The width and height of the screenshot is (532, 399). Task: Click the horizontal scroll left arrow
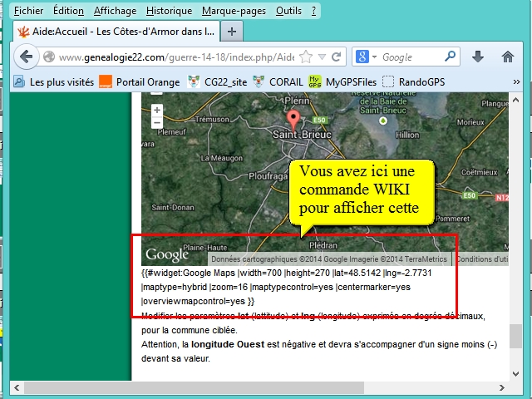[17, 387]
